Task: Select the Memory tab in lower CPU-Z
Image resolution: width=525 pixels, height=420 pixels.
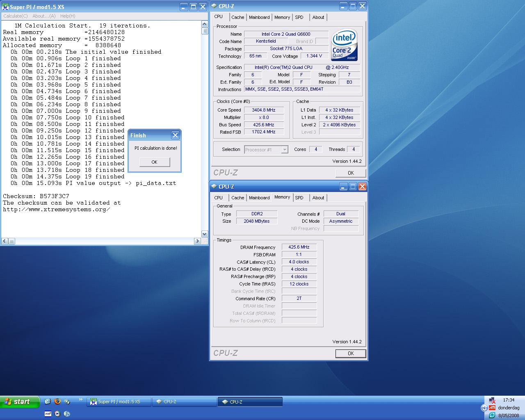Action: pyautogui.click(x=282, y=197)
